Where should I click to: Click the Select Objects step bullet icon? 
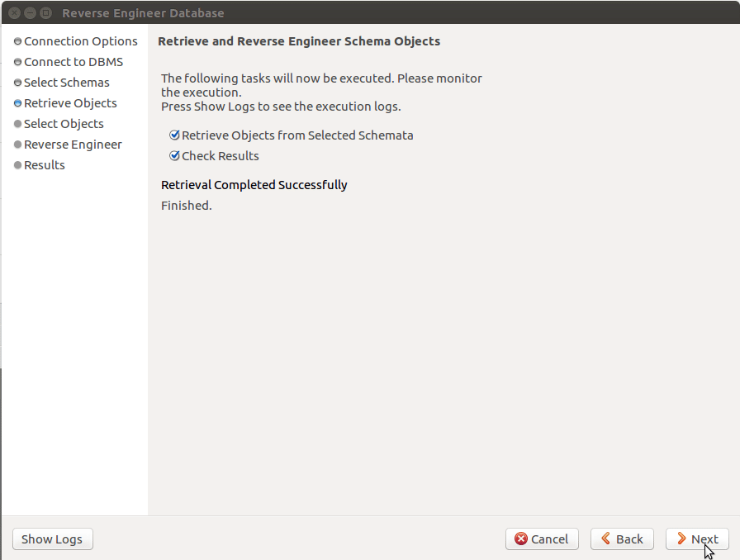click(x=17, y=124)
